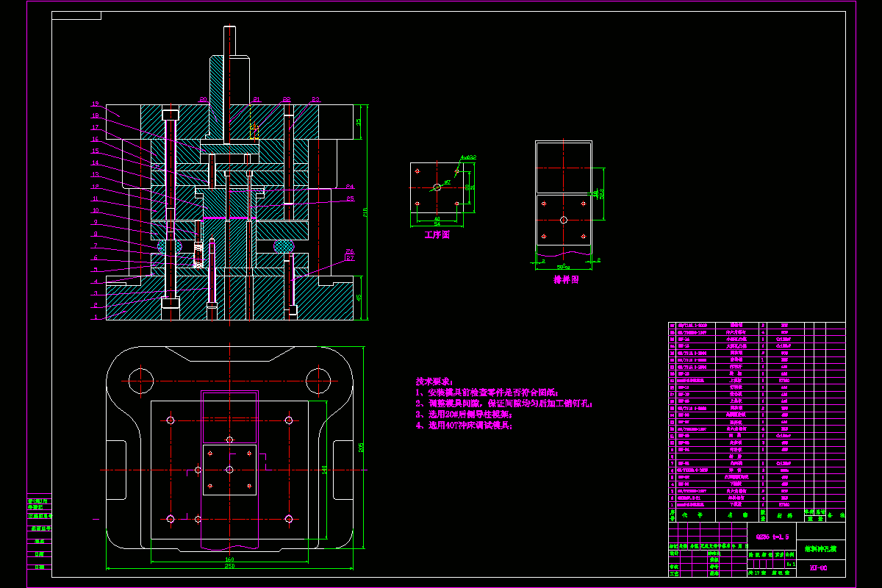Image resolution: width=882 pixels, height=588 pixels.
Task: Select part balloon number '14'
Action: coord(96,162)
